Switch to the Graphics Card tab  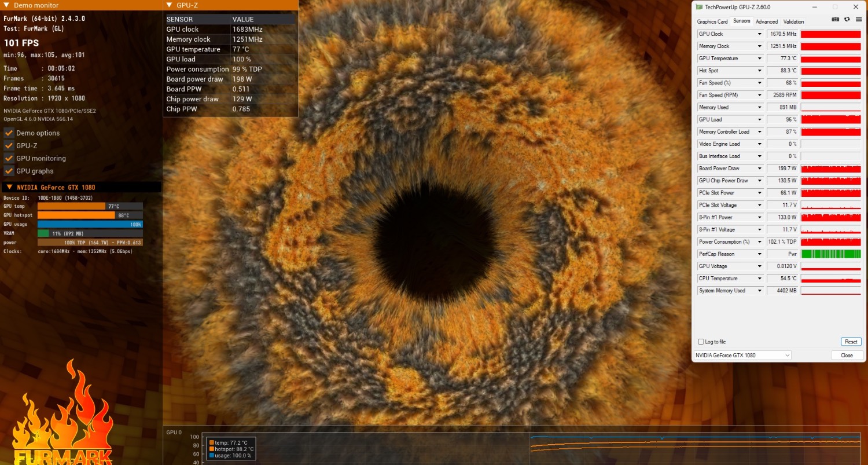[x=712, y=21]
